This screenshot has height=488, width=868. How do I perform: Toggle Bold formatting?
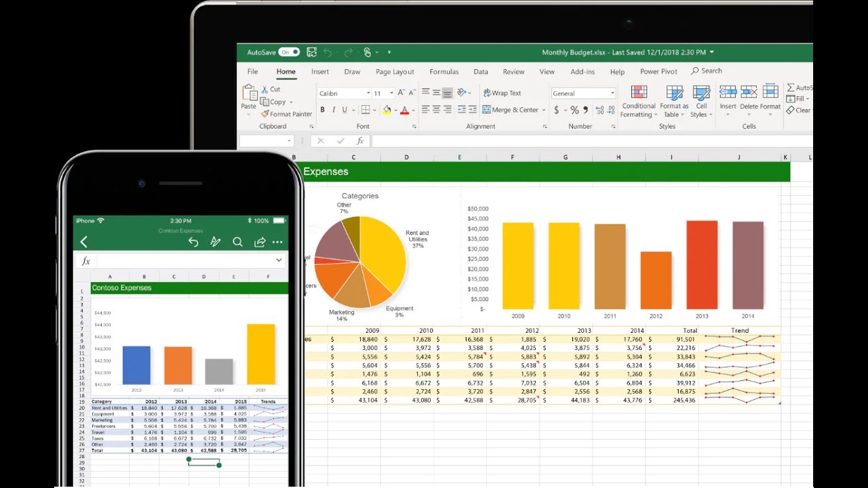(x=322, y=110)
